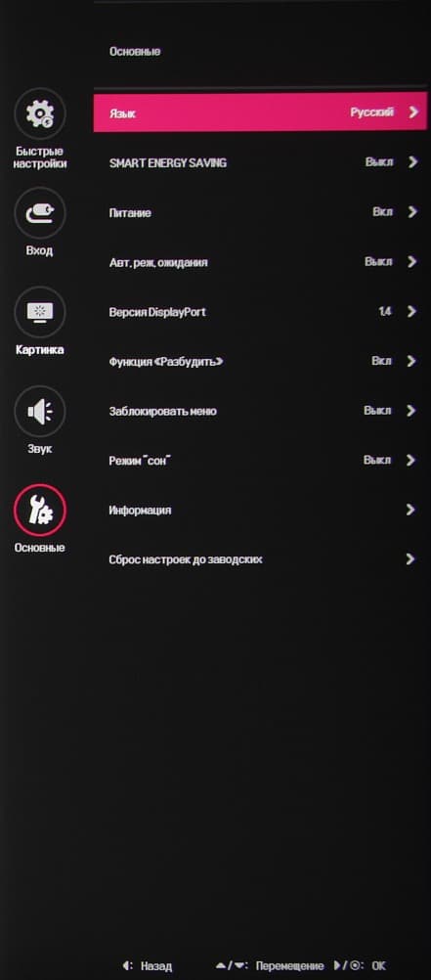Click the Перемещение up/down arrows icon
Viewport: 431px width, 980px height.
click(232, 966)
